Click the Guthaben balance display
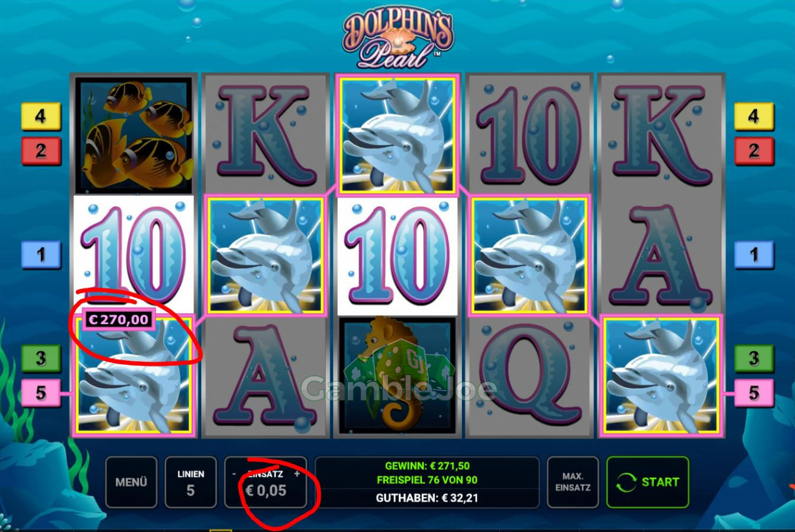Screen dimensions: 795x532 pyautogui.click(x=427, y=498)
